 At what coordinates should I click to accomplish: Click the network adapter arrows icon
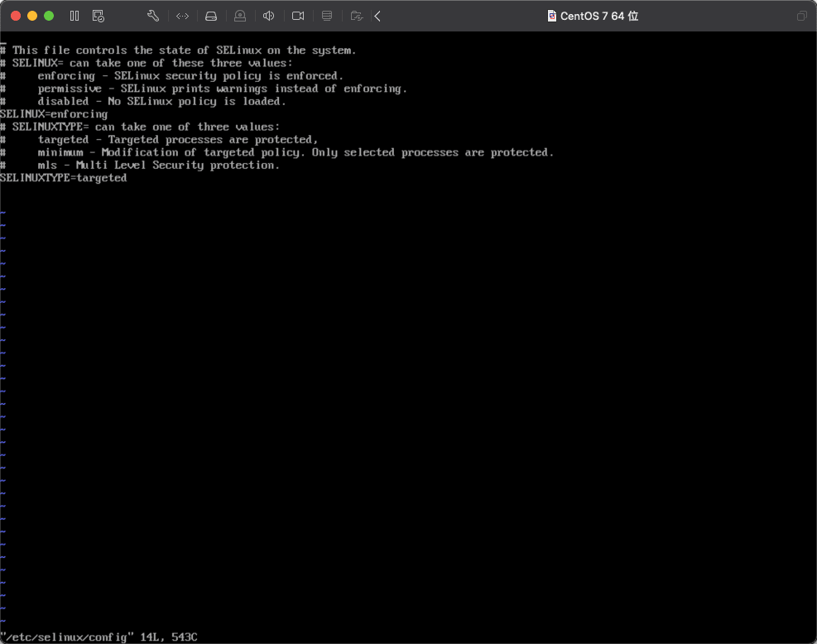coord(182,16)
